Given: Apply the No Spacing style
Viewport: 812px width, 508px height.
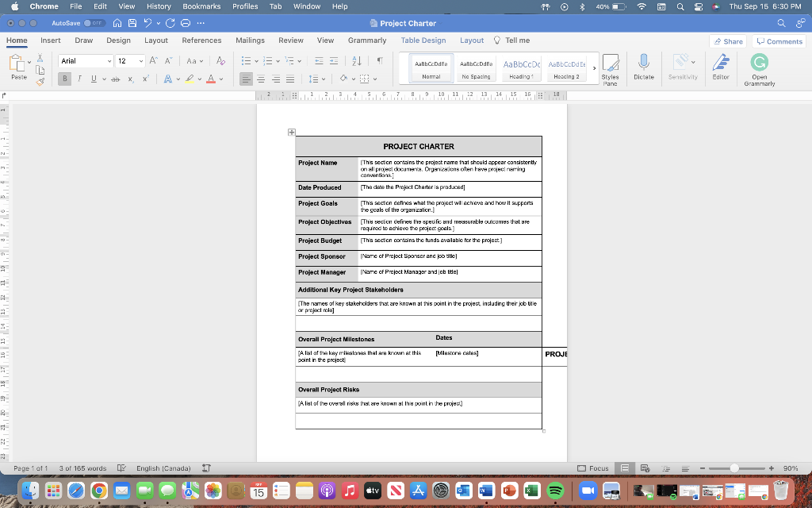Looking at the screenshot, I should [476, 68].
